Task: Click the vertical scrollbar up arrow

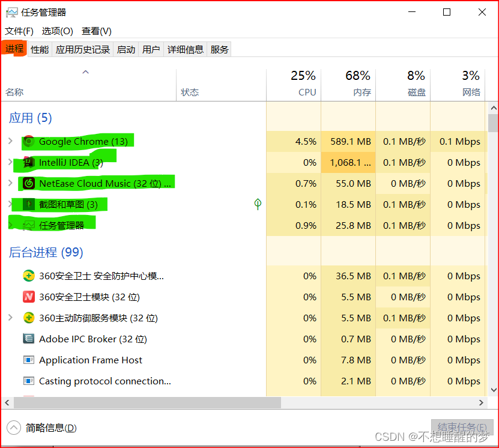Action: [493, 108]
